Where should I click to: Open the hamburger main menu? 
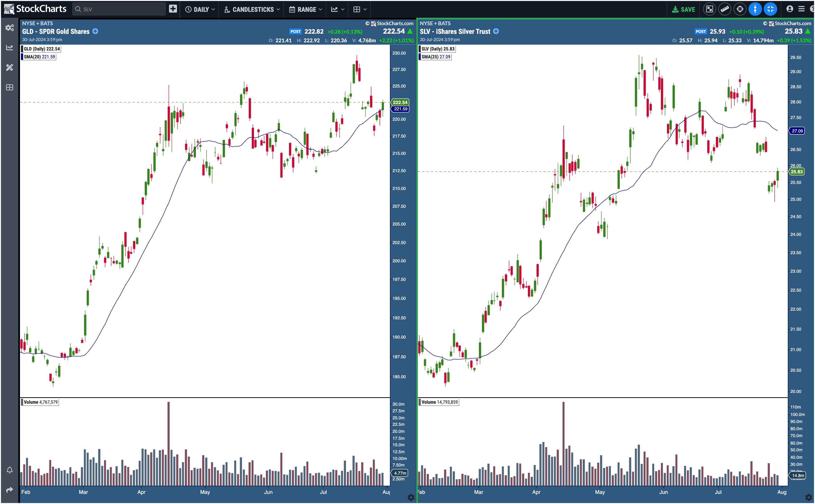click(x=801, y=9)
